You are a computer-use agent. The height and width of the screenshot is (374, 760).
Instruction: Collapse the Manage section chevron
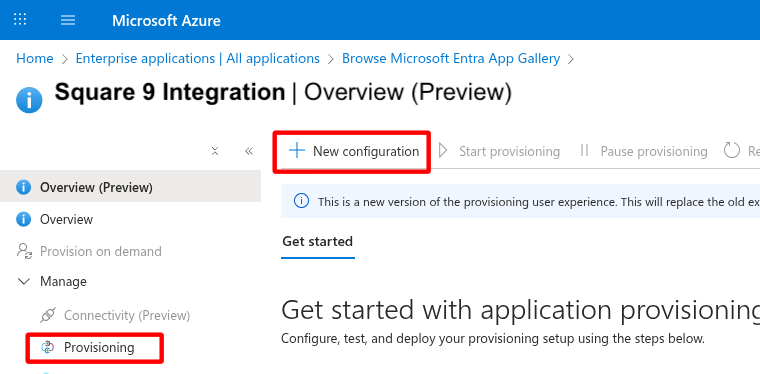(23, 281)
